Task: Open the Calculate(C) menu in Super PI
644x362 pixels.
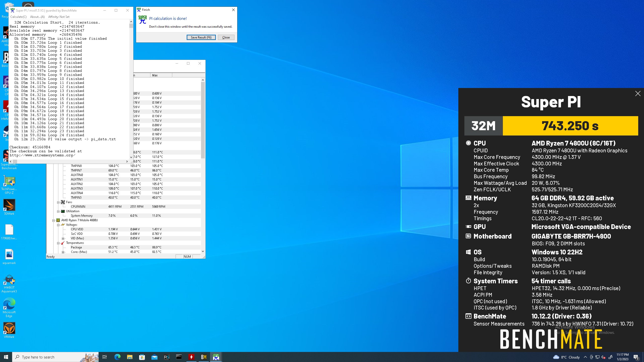Action: 18,17
